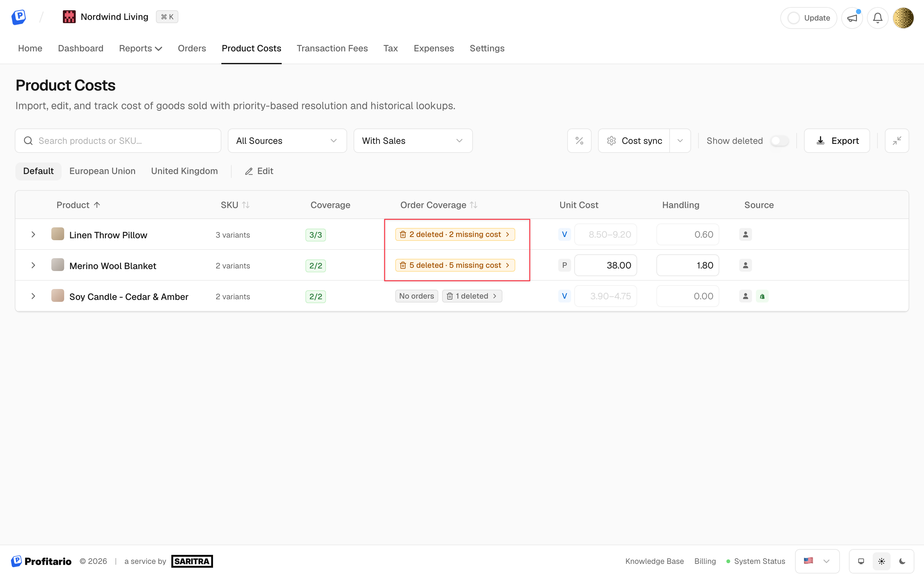924x578 pixels.
Task: Switch to the European Union tab
Action: [x=102, y=171]
